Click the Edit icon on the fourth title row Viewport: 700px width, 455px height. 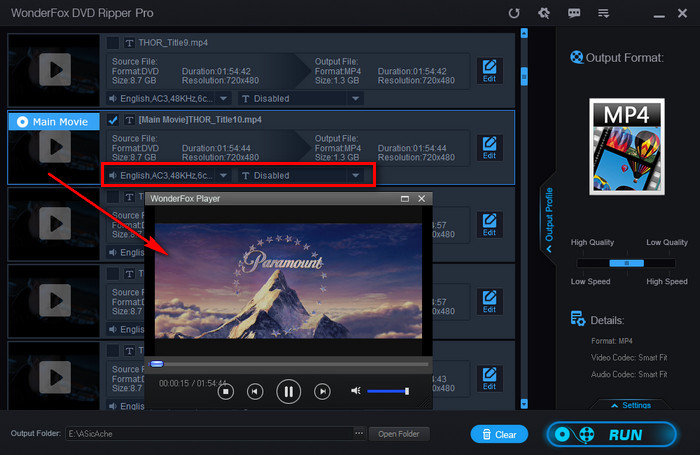coord(489,301)
